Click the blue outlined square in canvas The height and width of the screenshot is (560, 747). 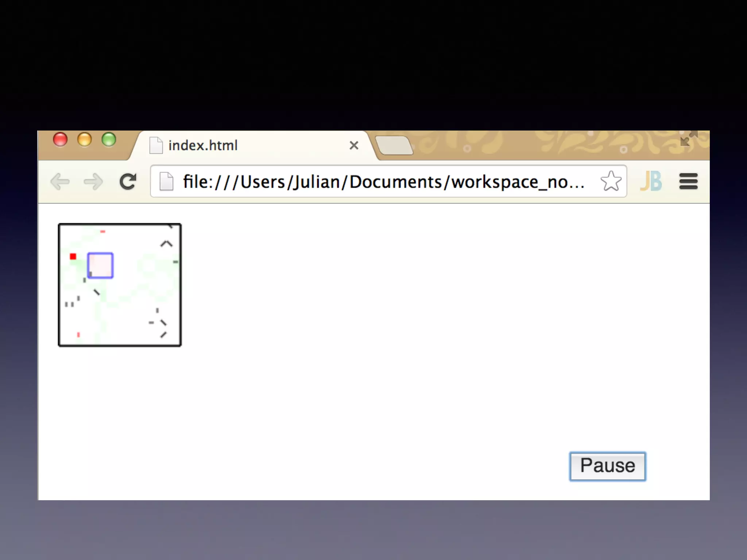[100, 265]
